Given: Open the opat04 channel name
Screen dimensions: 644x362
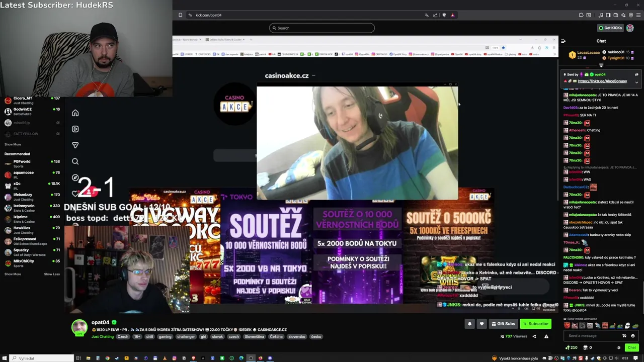Looking at the screenshot, I should [x=100, y=322].
